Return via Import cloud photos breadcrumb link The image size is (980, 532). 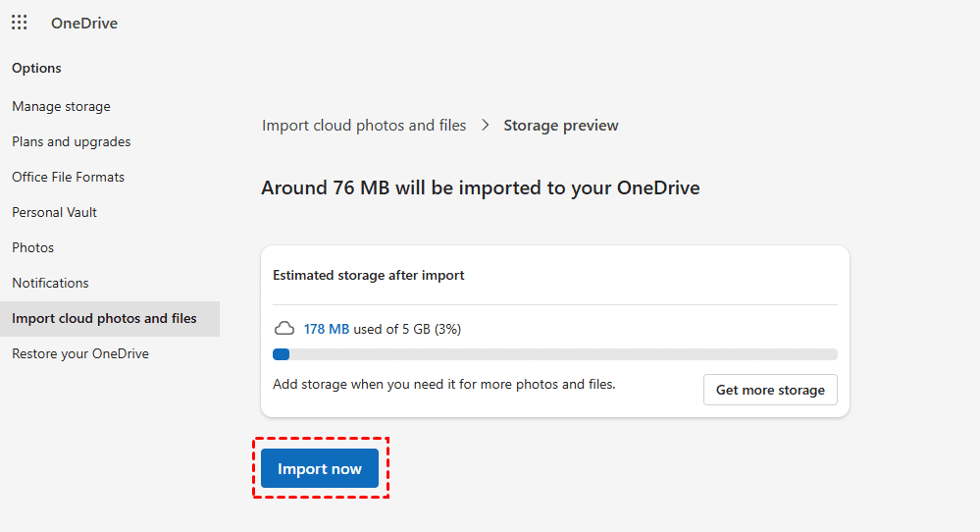pyautogui.click(x=364, y=126)
